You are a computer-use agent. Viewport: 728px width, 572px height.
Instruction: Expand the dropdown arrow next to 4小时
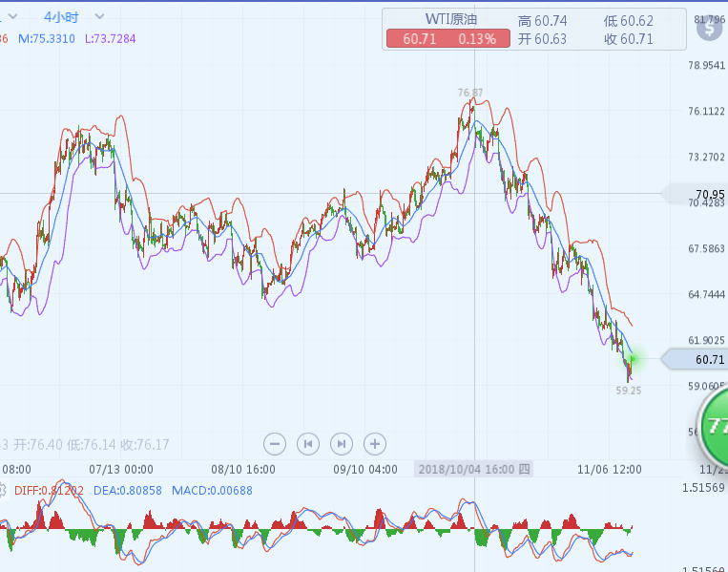pos(100,17)
